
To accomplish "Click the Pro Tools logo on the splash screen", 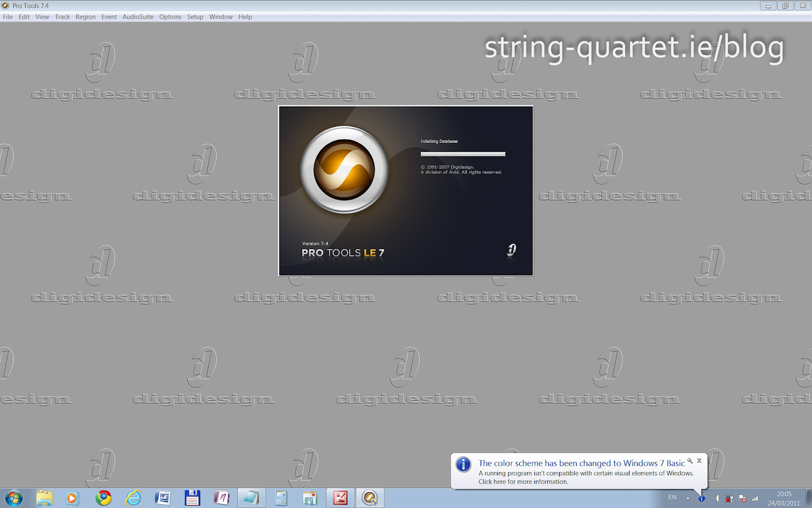I will click(x=344, y=170).
